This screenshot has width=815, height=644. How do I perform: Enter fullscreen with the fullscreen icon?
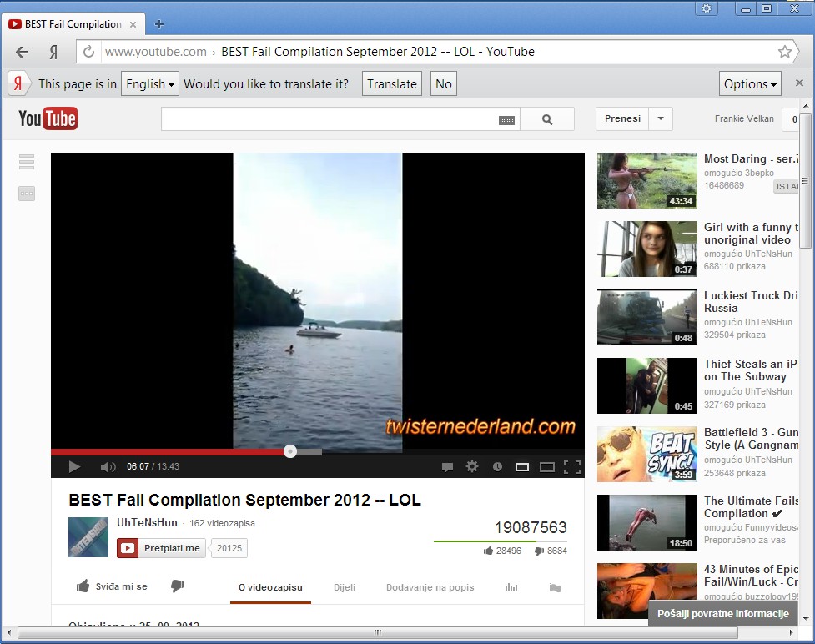572,467
